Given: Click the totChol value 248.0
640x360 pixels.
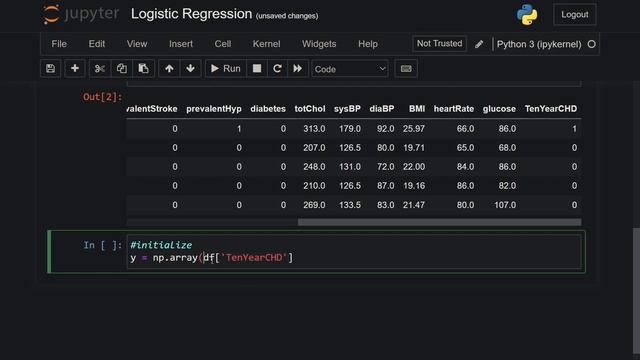Looking at the screenshot, I should pyautogui.click(x=314, y=167).
